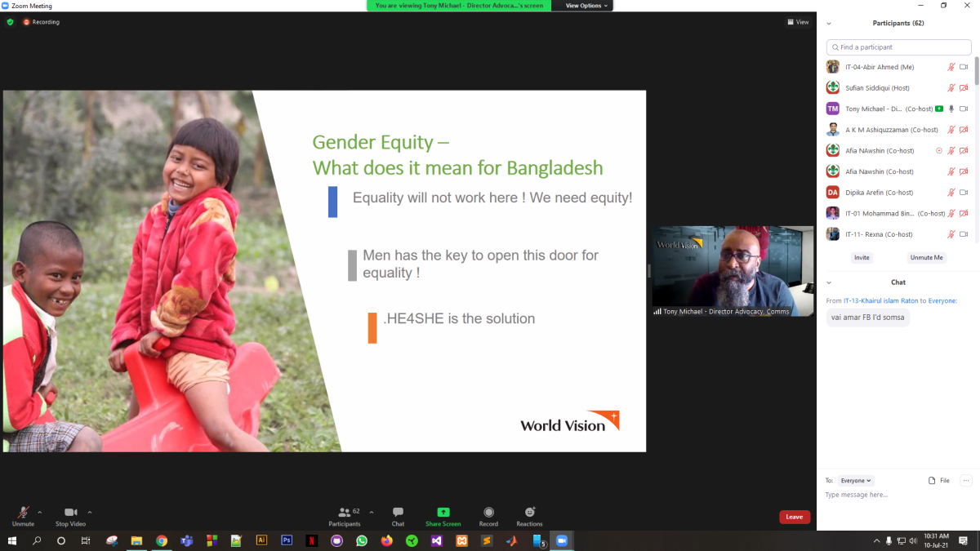Click the Find a participant search field

(x=898, y=47)
